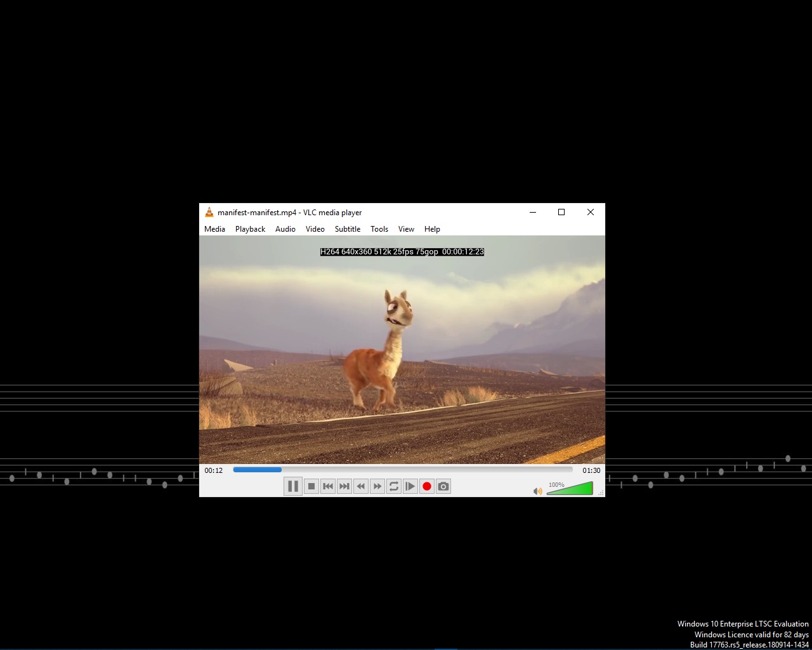Open the Video menu
Viewport: 812px width, 650px height.
[x=315, y=229]
